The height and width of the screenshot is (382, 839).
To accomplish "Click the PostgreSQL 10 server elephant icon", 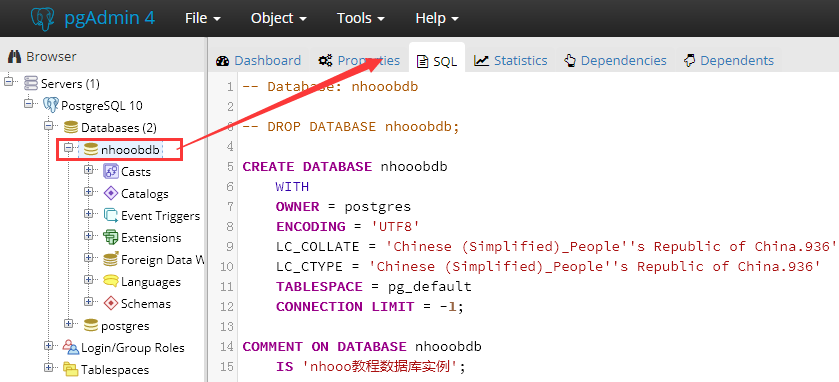I will click(x=51, y=105).
